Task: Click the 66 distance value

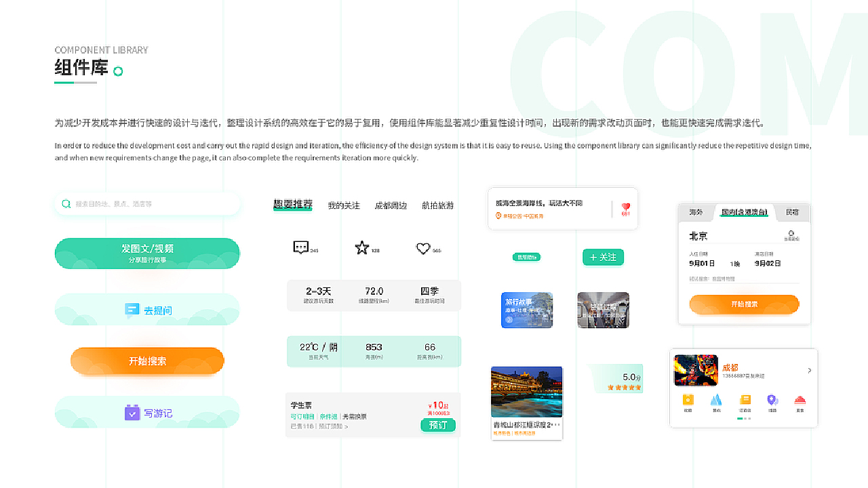Action: (430, 347)
